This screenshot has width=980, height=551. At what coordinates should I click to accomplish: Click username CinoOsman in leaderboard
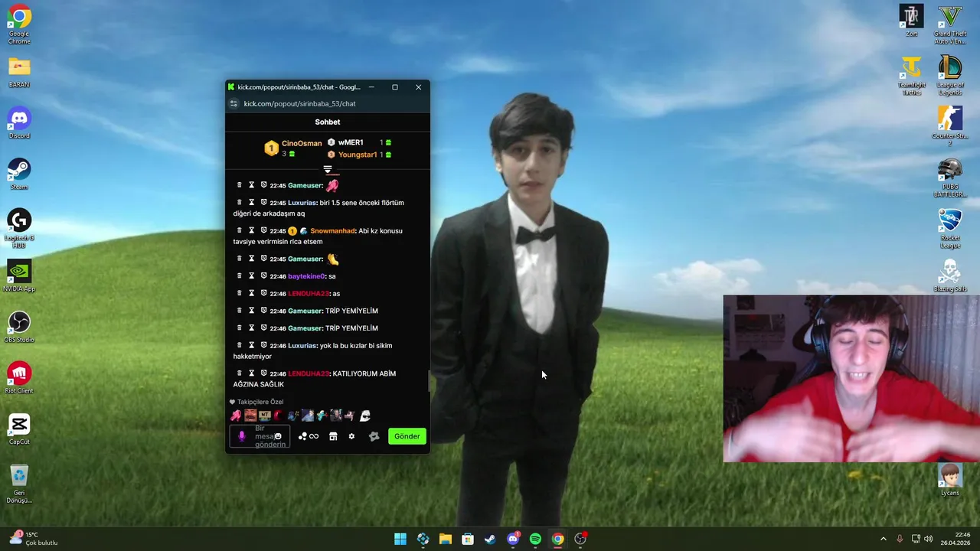302,143
